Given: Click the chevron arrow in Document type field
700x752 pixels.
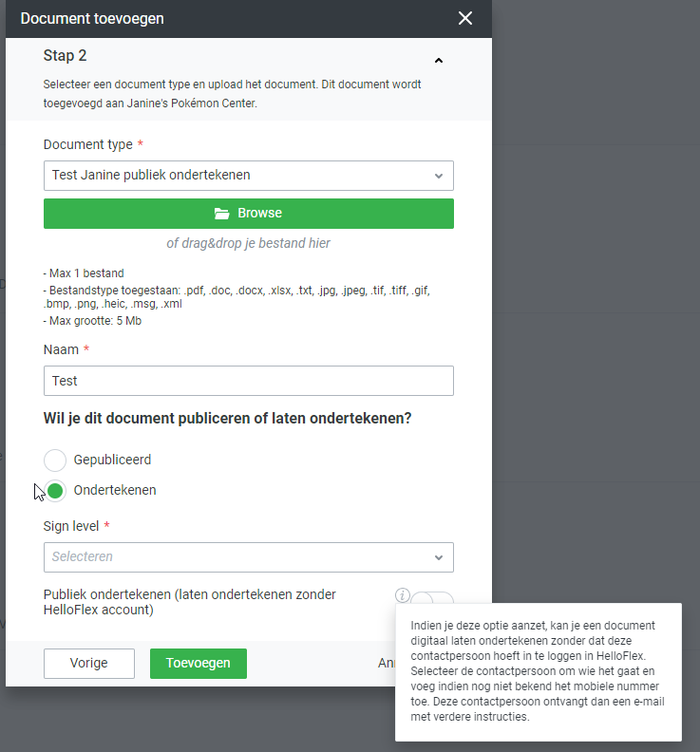Looking at the screenshot, I should click(439, 176).
